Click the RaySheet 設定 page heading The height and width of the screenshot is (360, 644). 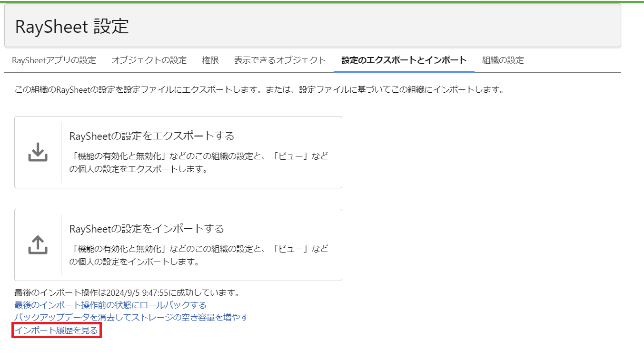tap(72, 27)
